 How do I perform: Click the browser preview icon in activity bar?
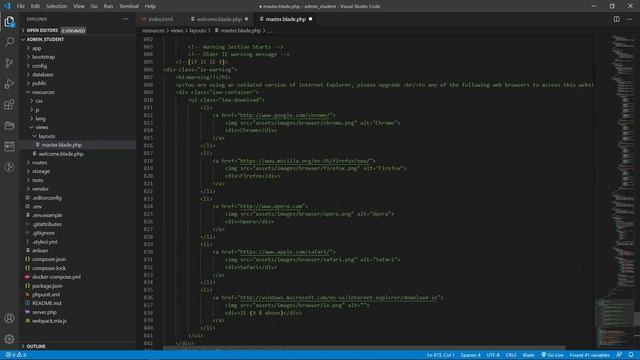tap(9, 146)
